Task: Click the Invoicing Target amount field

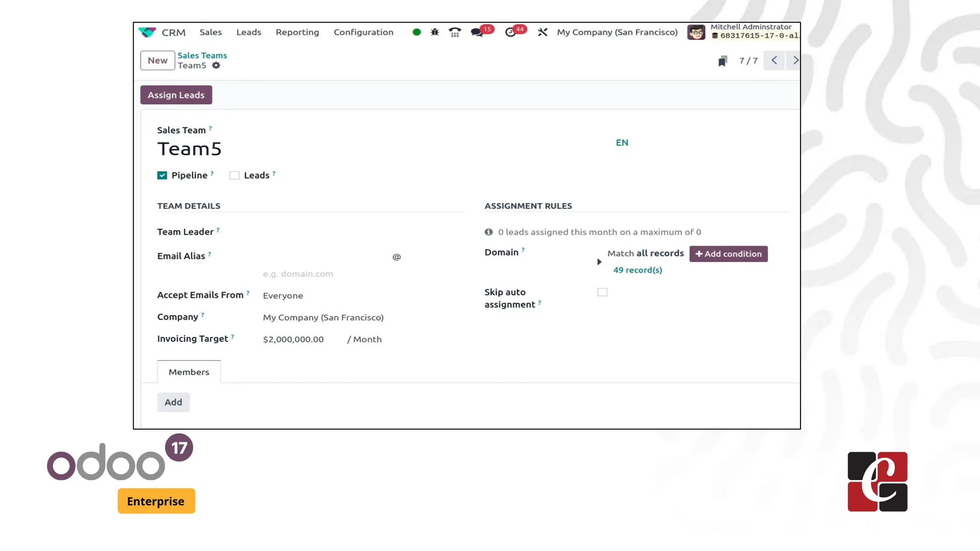Action: [293, 339]
